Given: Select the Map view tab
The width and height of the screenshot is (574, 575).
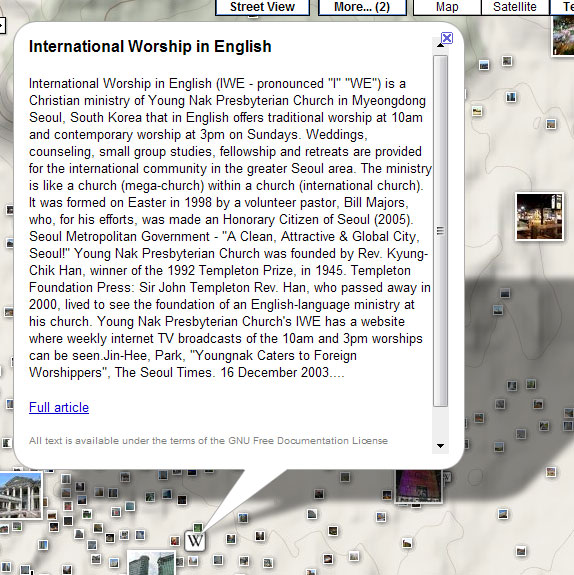Looking at the screenshot, I should tap(447, 7).
